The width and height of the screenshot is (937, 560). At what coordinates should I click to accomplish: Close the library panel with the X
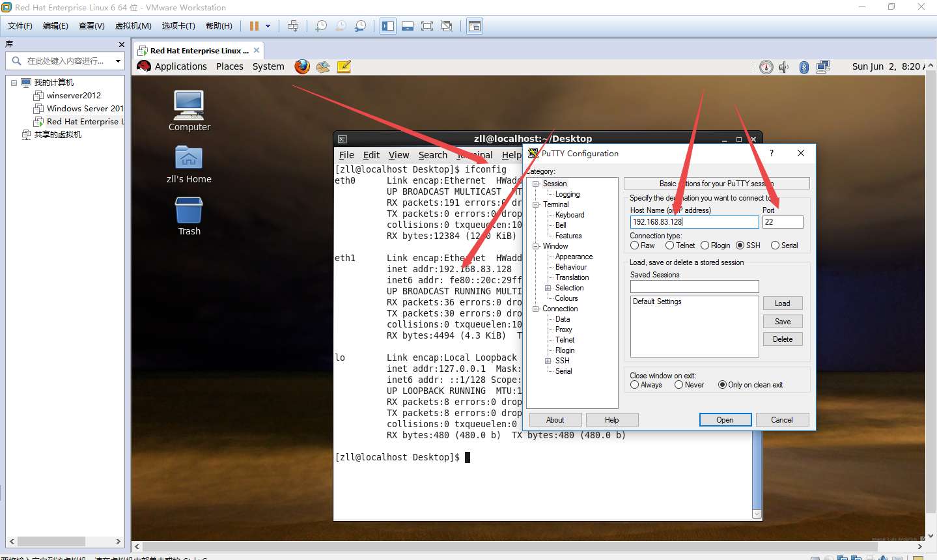point(122,44)
